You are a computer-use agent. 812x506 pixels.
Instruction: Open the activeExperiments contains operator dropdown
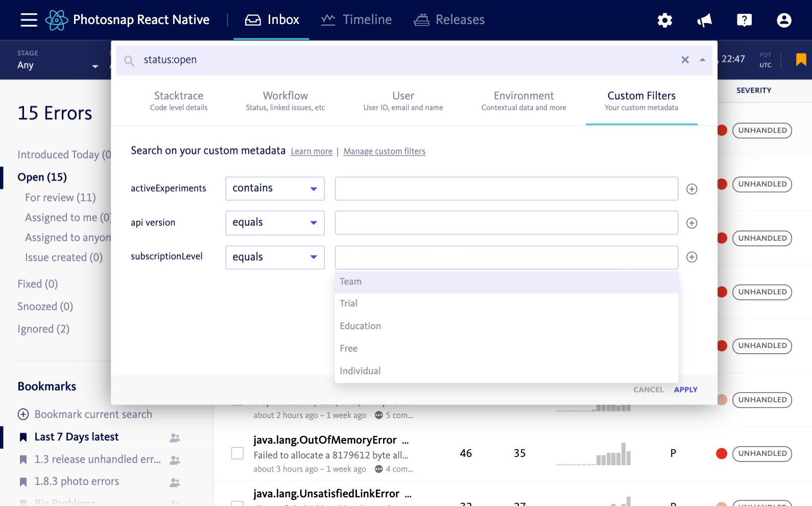(x=275, y=189)
